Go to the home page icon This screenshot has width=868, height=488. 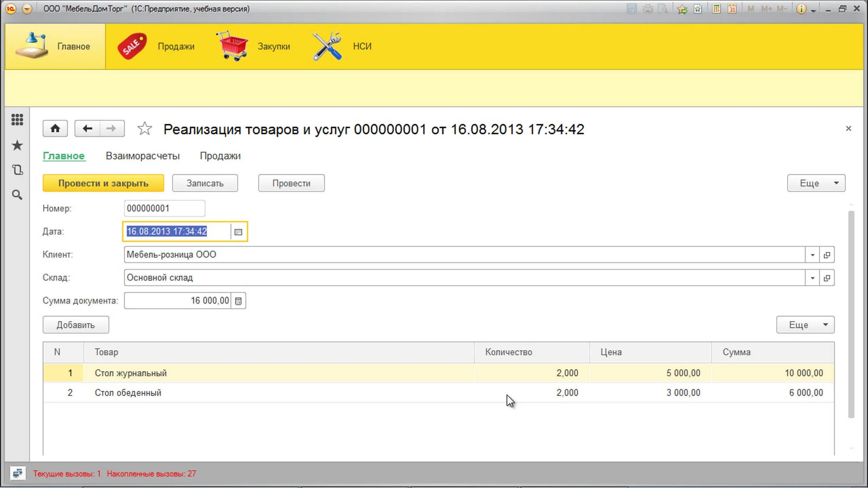coord(55,129)
